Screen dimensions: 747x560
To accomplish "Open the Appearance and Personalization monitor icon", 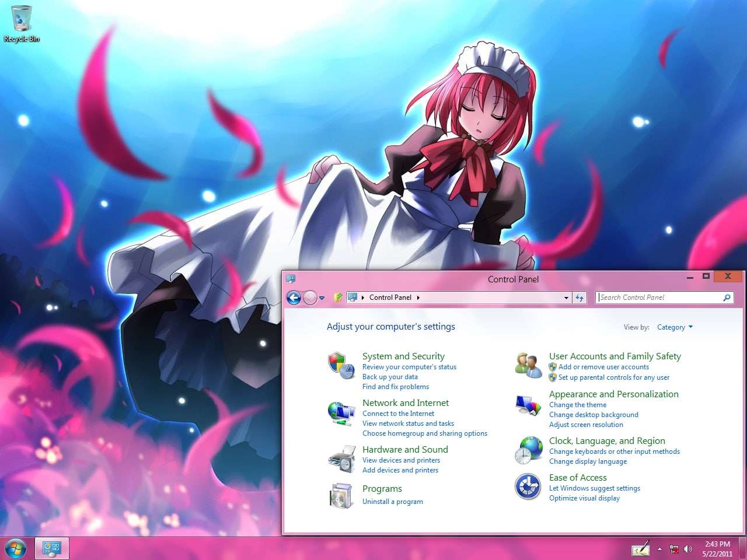I will click(528, 405).
